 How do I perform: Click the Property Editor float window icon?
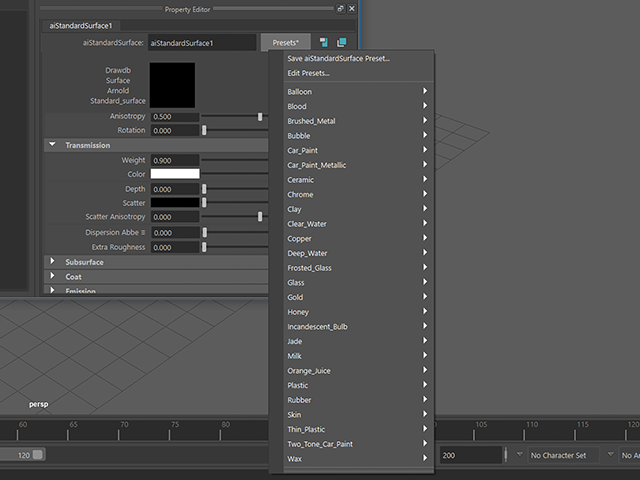(x=340, y=8)
